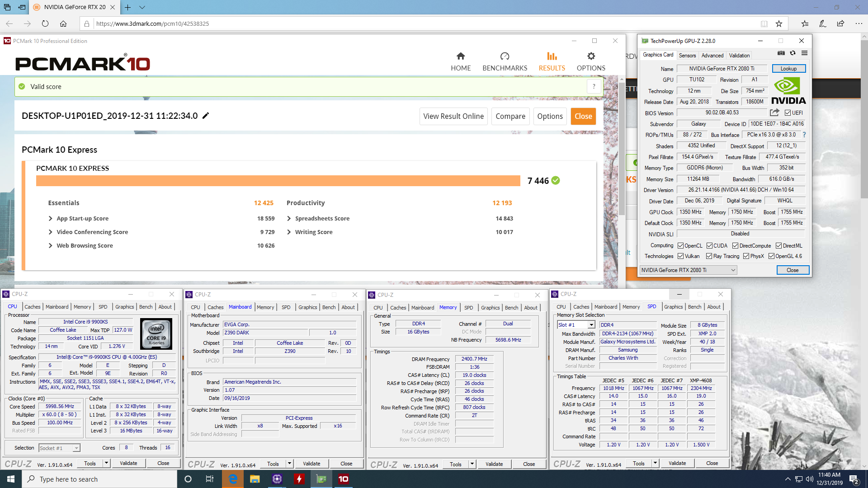
Task: Toggle Ray Tracing checkbox in GPU-Z
Action: pos(709,256)
